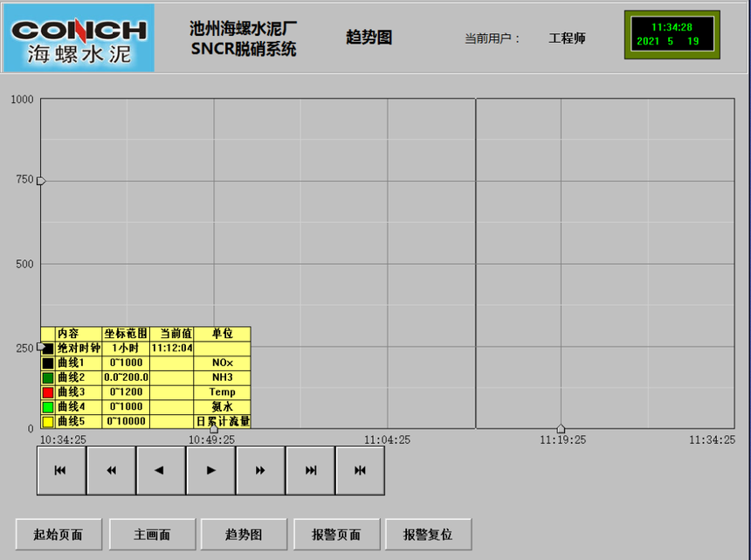Screen dimensions: 751x560
Task: Jump to trend end with skip-to-last button
Action: click(x=310, y=470)
